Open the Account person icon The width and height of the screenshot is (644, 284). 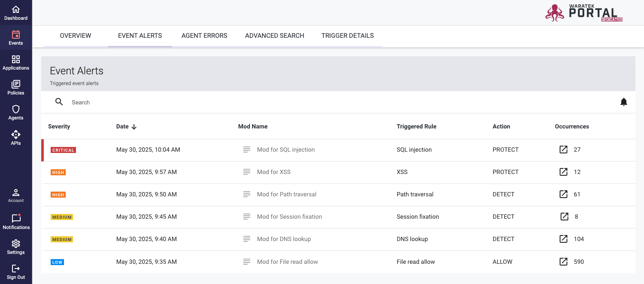[16, 192]
